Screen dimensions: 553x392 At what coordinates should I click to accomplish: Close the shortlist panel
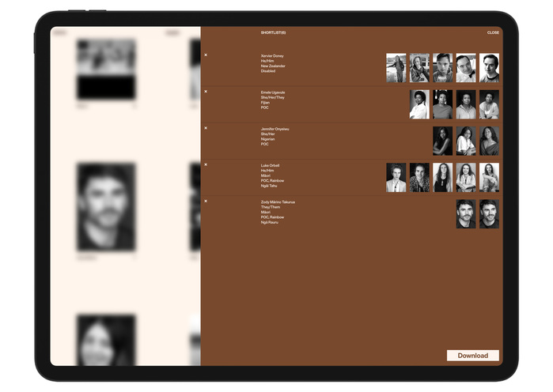coord(493,32)
